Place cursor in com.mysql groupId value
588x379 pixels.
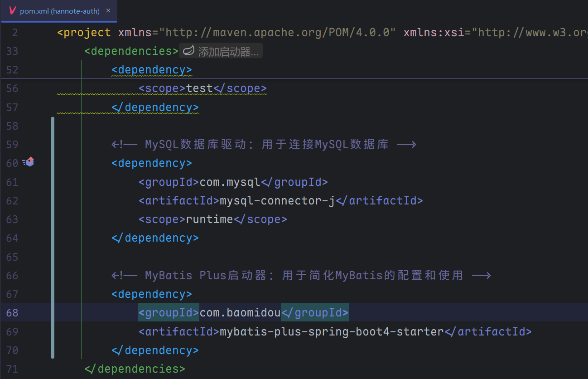click(x=230, y=182)
